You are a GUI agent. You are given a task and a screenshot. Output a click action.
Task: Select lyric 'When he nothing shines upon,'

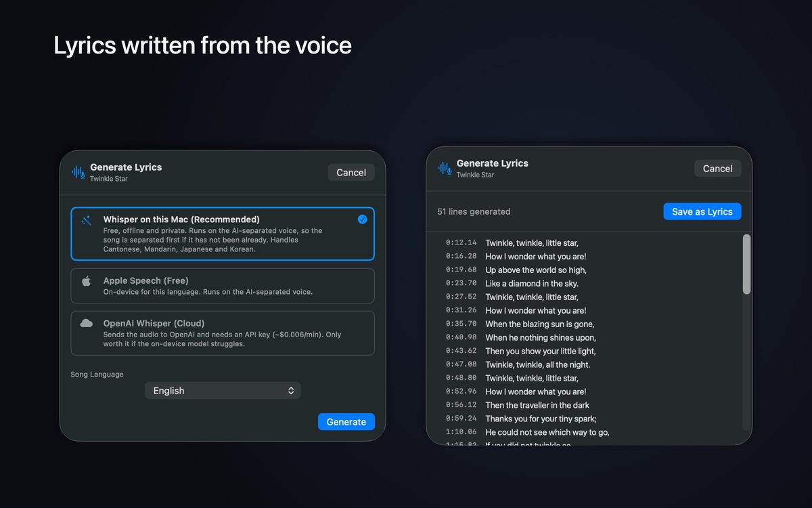click(x=541, y=337)
